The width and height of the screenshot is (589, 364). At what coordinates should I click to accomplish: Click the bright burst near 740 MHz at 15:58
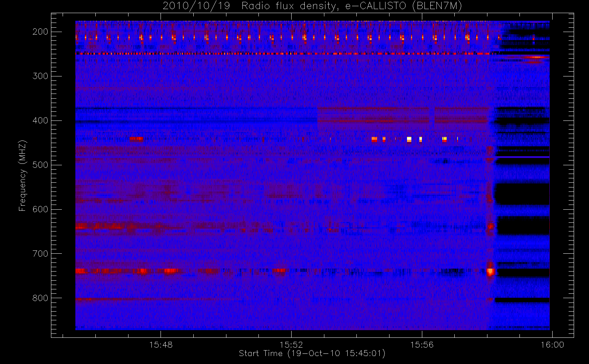pos(490,272)
